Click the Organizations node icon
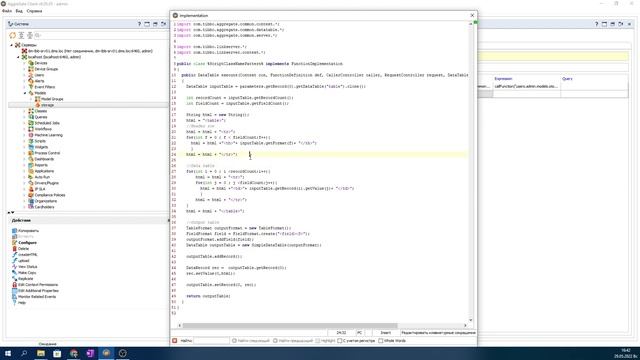 pos(31,201)
